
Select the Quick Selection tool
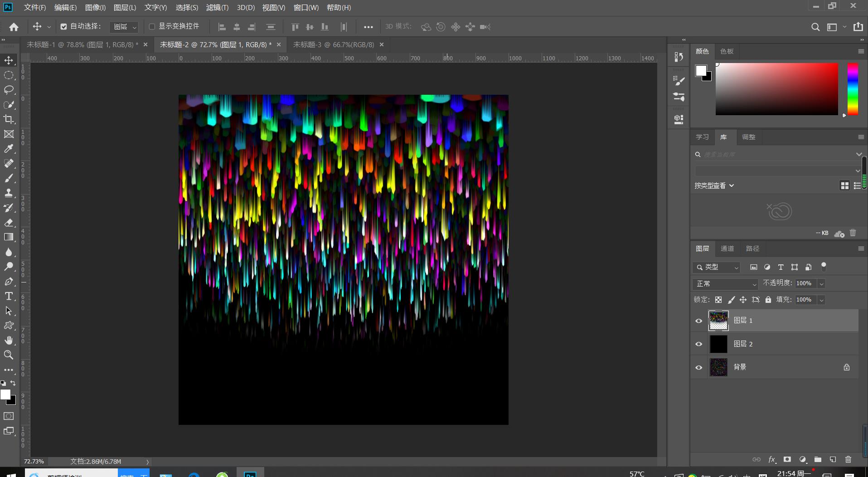click(x=9, y=105)
